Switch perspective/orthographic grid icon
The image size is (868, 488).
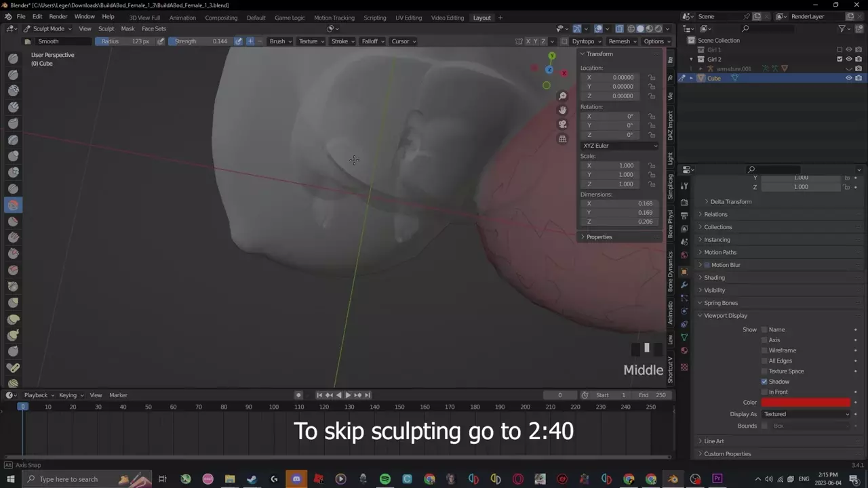[x=562, y=139]
